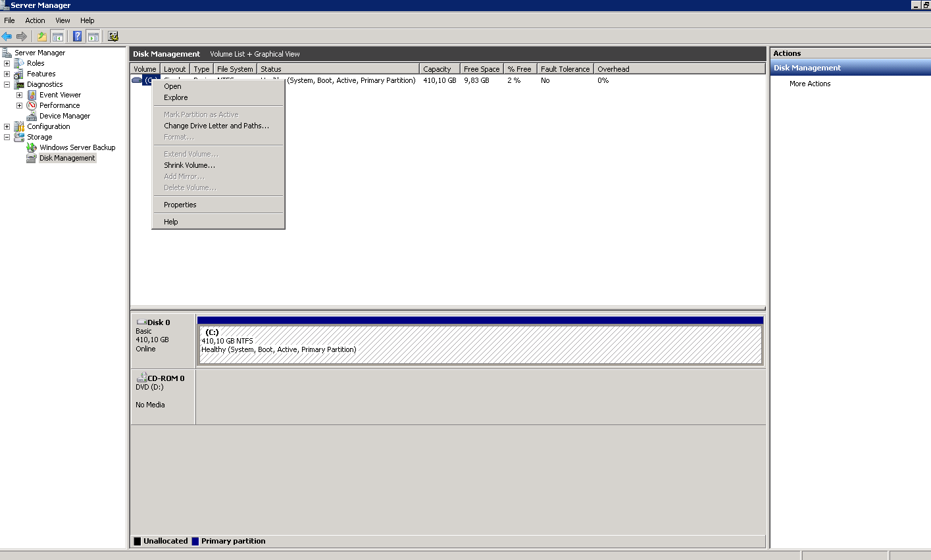This screenshot has width=931, height=560.
Task: Sort by the Status column header
Action: 338,69
